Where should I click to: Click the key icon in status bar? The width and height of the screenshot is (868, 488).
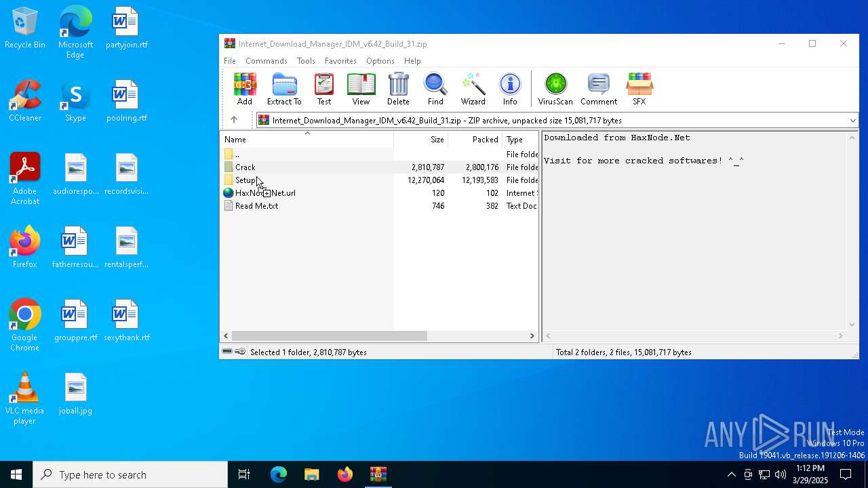(x=240, y=352)
